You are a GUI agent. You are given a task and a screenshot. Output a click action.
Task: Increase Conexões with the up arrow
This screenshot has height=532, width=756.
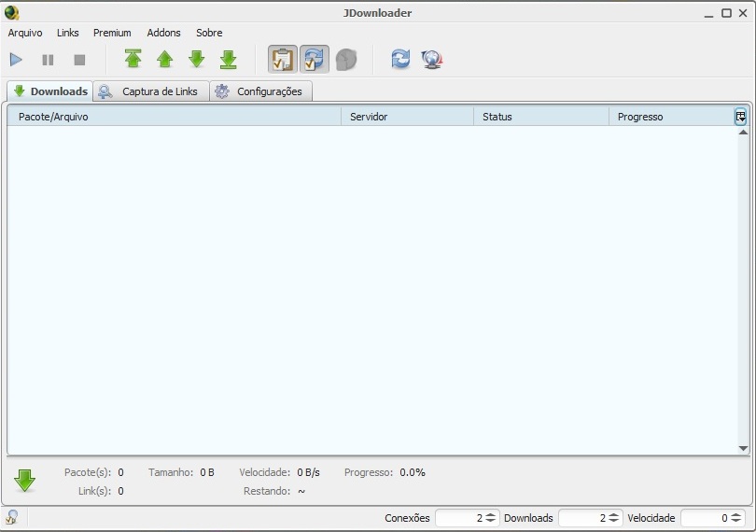tap(491, 514)
